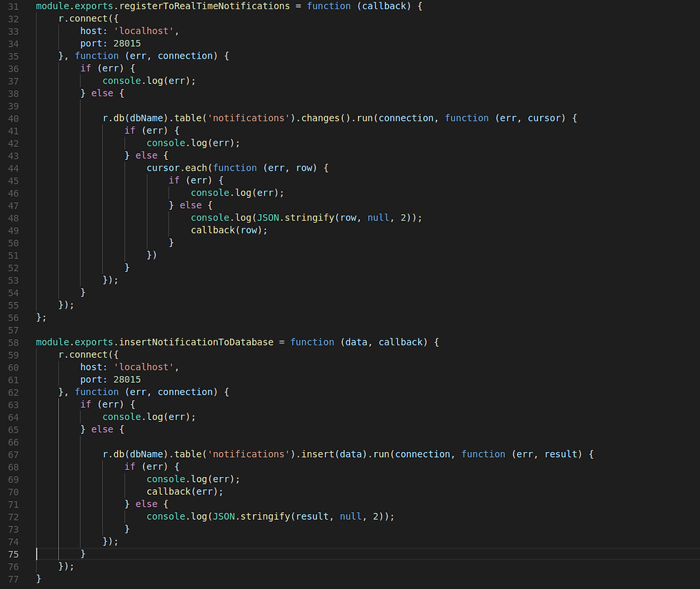Screen dimensions: 700x589
Task: Click 'cursor' parameter on line 40
Action: (x=544, y=119)
